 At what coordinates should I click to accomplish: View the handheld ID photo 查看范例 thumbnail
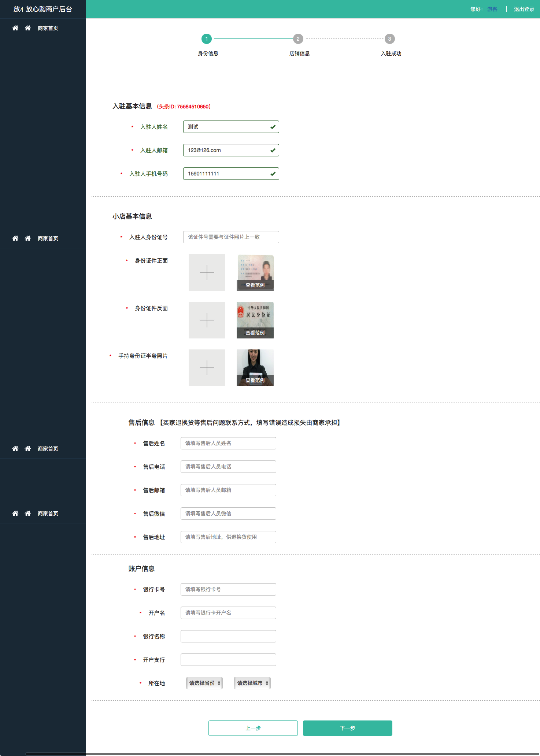pyautogui.click(x=255, y=368)
